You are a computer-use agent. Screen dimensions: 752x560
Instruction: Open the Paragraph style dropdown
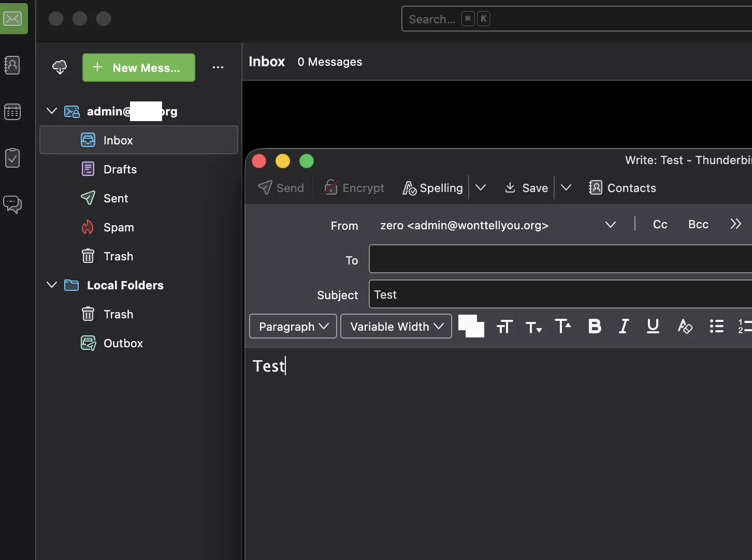point(293,327)
